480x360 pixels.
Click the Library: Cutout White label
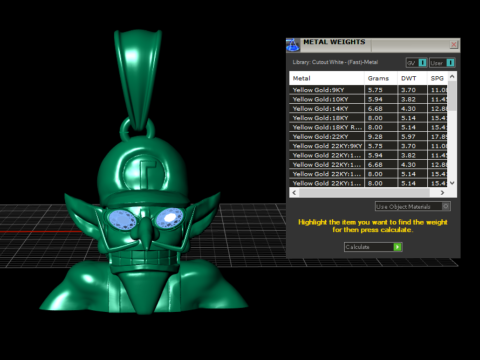335,62
